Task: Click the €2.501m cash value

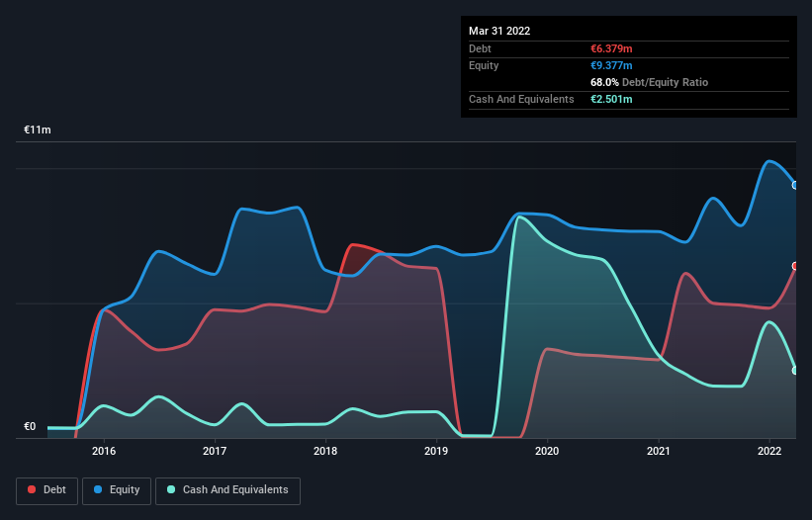Action: (611, 99)
